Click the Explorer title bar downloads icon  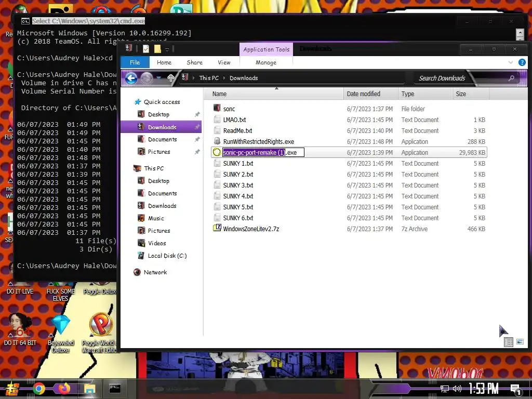tap(129, 48)
